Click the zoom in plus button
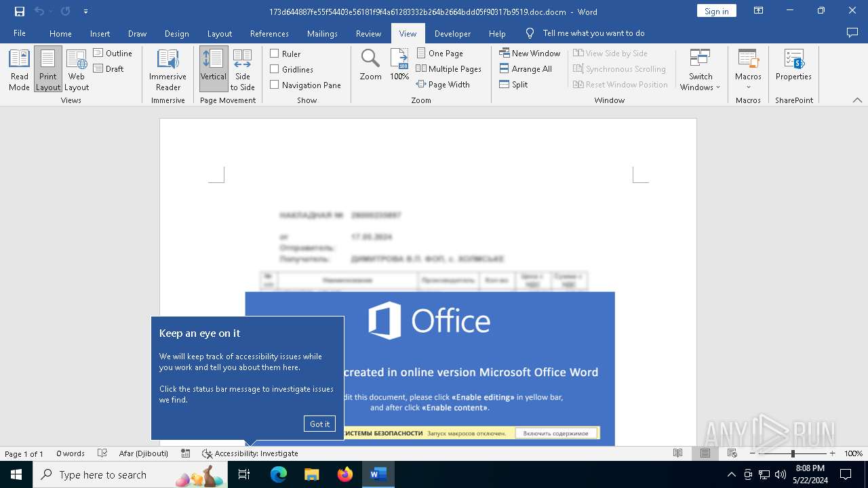 pos(832,453)
